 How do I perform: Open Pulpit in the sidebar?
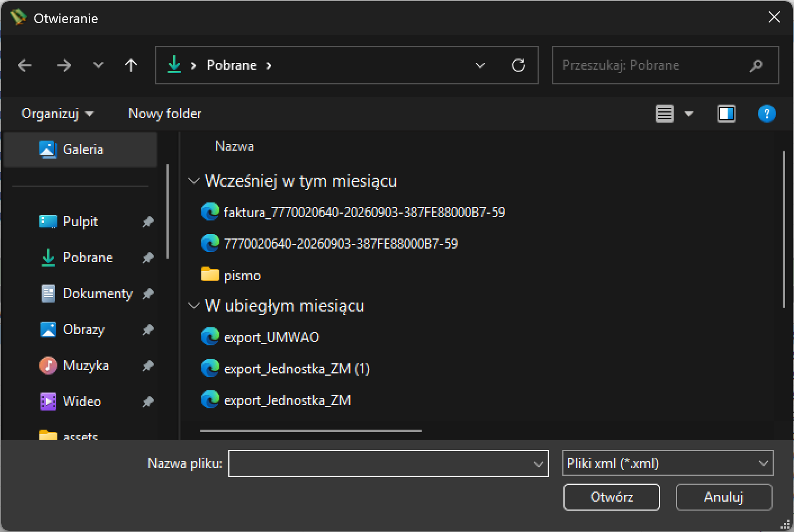(80, 222)
